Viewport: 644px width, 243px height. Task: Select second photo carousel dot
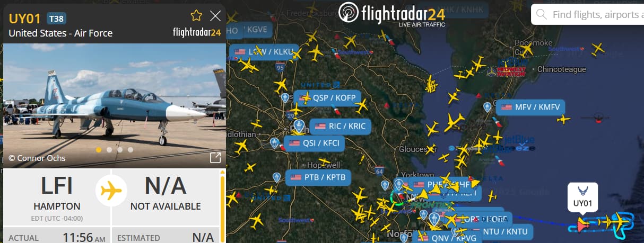[x=109, y=150]
